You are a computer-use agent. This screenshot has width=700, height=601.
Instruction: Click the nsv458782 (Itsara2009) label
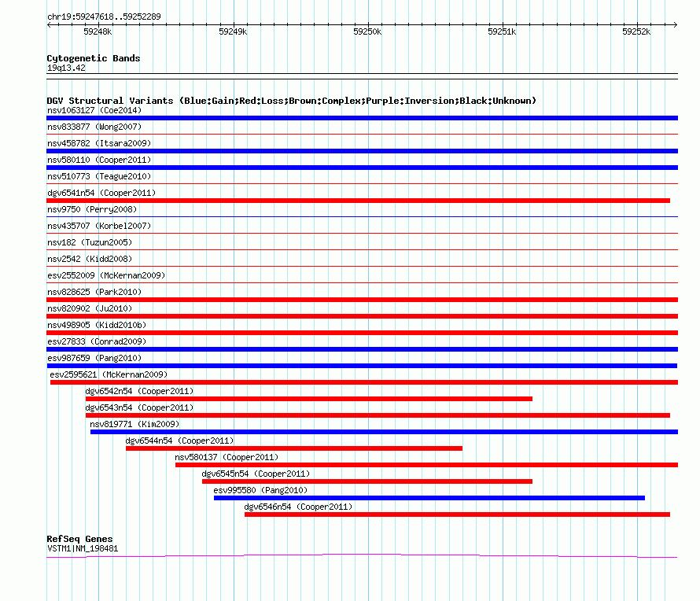[x=99, y=143]
